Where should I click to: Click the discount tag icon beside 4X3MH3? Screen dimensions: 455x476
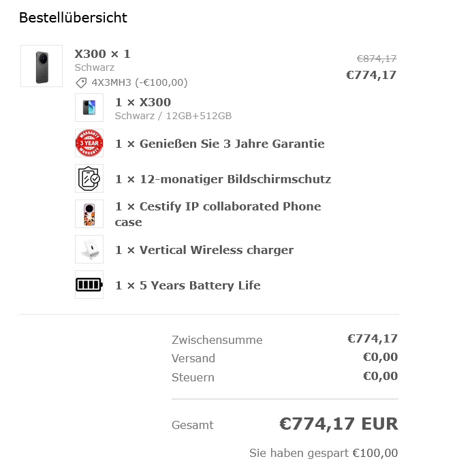[81, 82]
